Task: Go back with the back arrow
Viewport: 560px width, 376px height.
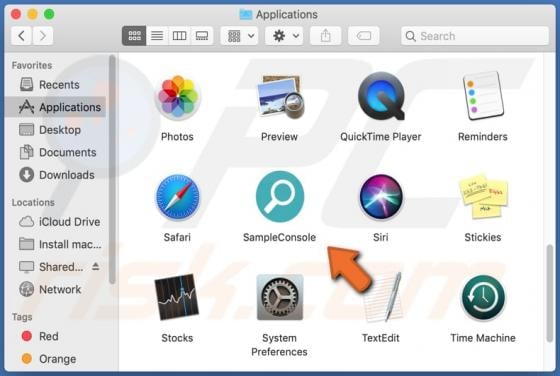Action: click(21, 36)
